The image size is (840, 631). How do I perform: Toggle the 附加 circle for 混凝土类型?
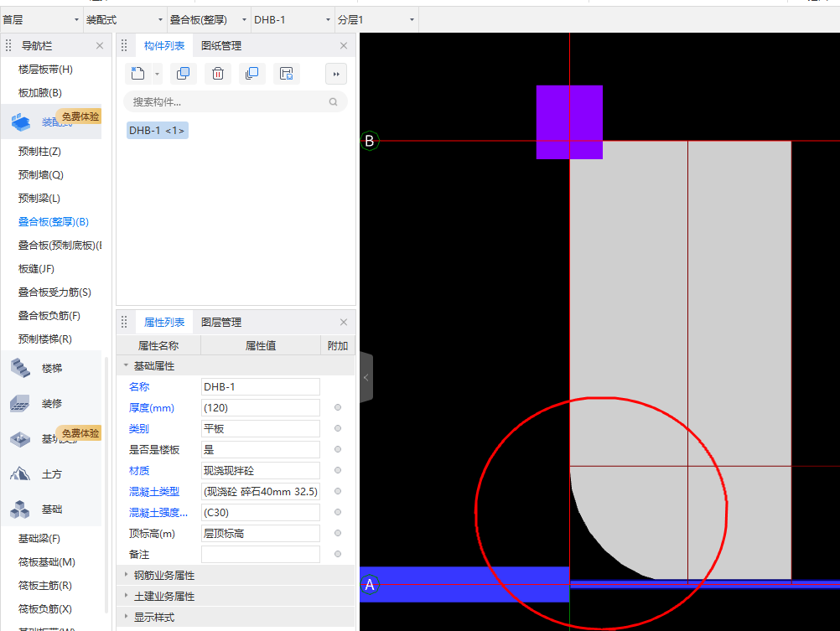pos(338,491)
